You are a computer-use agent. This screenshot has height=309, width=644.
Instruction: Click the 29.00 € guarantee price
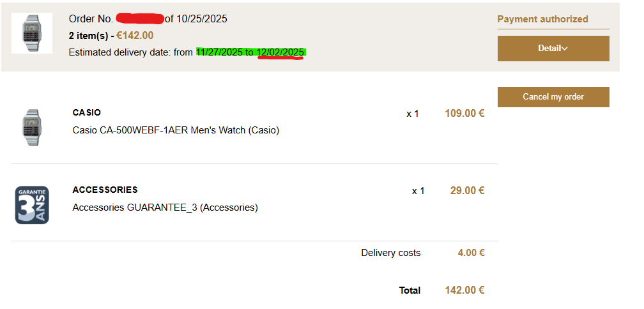click(467, 190)
